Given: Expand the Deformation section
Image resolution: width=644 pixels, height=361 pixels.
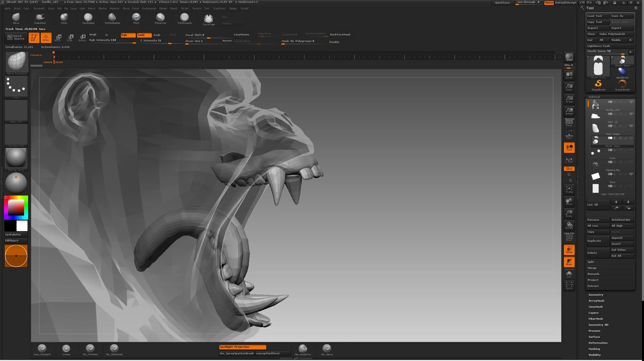Looking at the screenshot, I should click(598, 343).
